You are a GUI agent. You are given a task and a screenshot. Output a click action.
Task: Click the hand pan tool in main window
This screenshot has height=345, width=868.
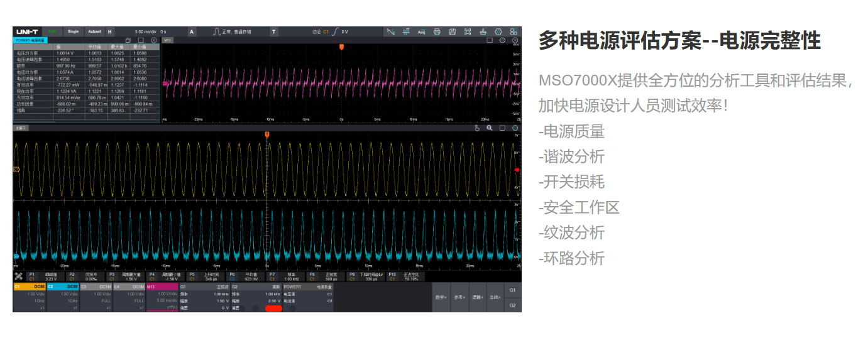coord(477,128)
